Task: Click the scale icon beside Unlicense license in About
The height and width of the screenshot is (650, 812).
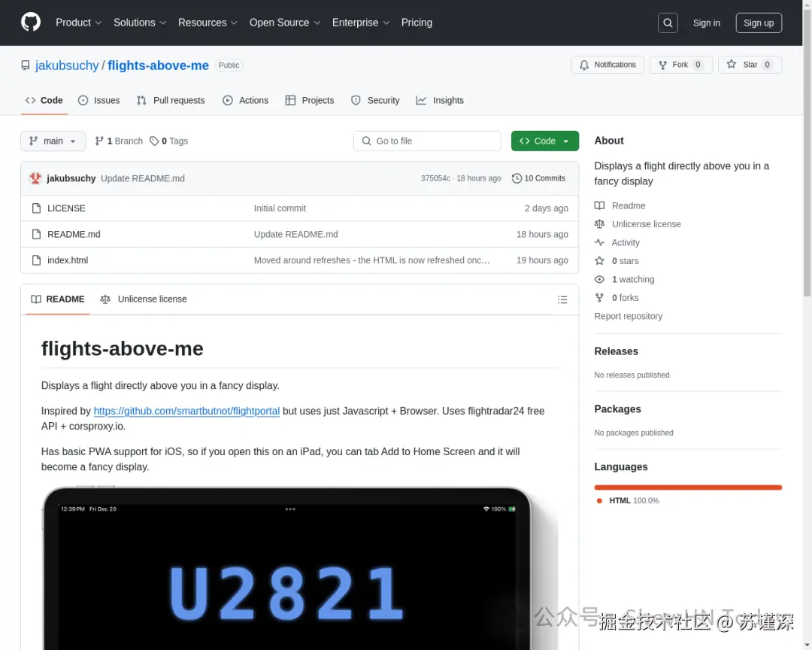Action: (599, 224)
